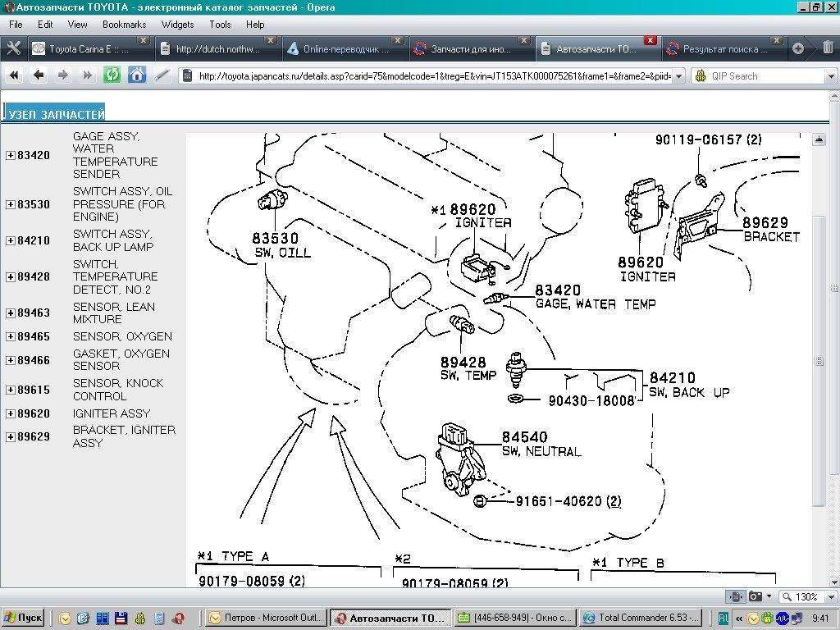Open the panels toggle icon left of tabs

pos(13,48)
